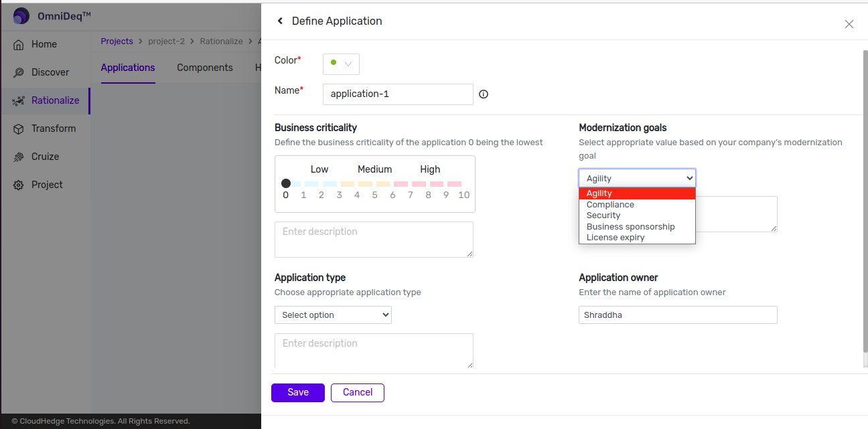868x429 pixels.
Task: Open Project settings in sidebar
Action: pos(47,185)
